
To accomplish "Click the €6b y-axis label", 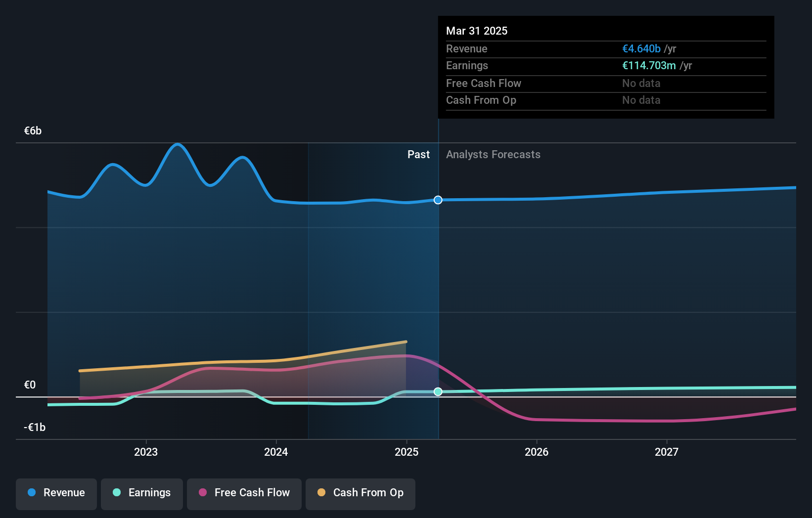I will (33, 131).
